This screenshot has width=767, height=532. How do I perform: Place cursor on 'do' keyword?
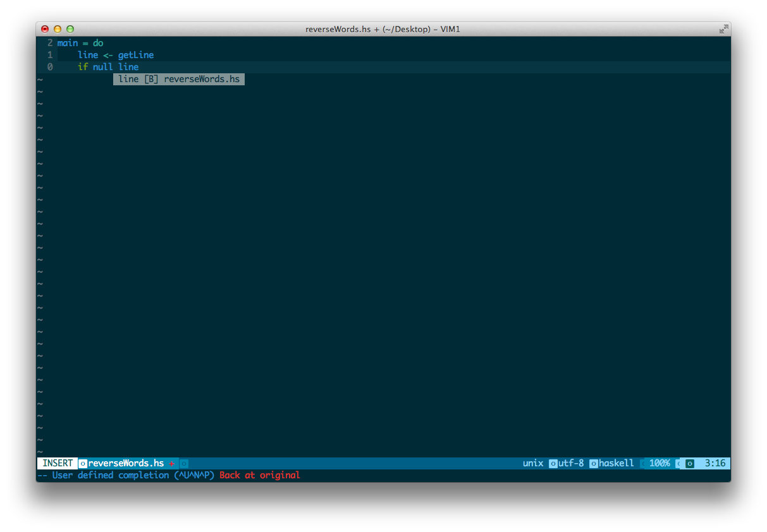click(x=98, y=43)
